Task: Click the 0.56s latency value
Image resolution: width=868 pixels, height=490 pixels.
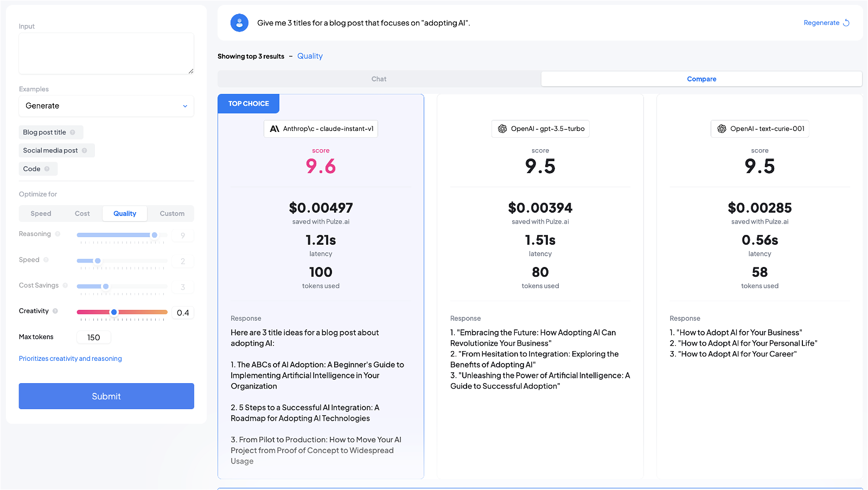Action: [x=759, y=240]
